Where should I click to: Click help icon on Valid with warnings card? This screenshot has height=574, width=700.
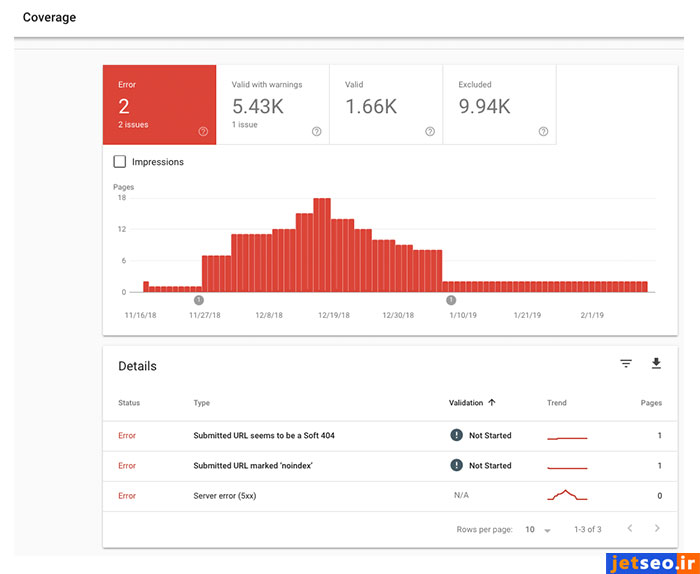(x=317, y=132)
